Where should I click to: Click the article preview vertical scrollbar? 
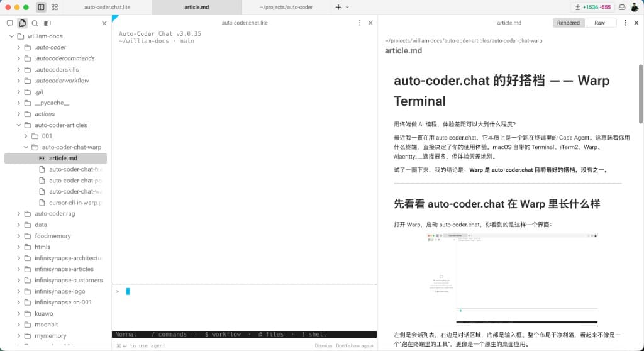[x=641, y=94]
